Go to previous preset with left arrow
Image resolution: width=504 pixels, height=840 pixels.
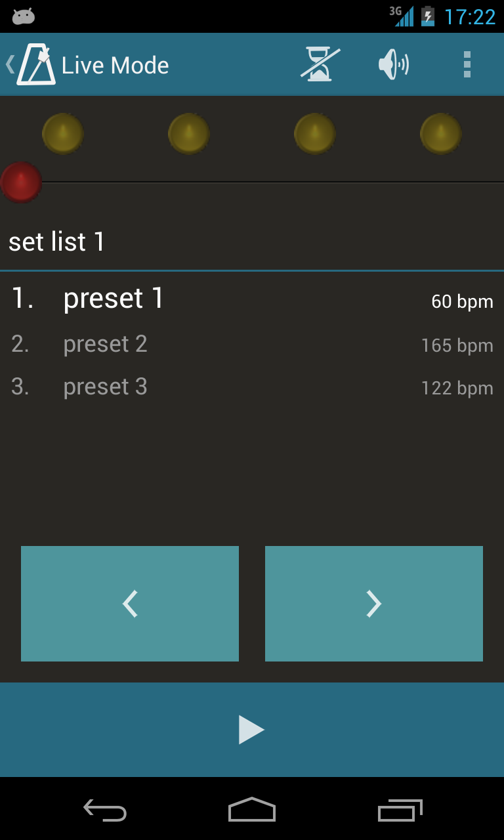click(x=130, y=604)
